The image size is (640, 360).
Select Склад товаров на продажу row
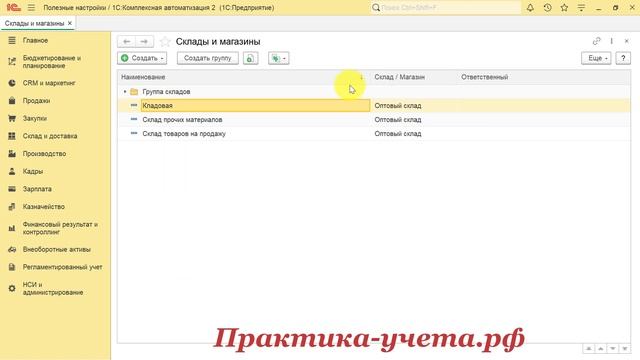373,133
